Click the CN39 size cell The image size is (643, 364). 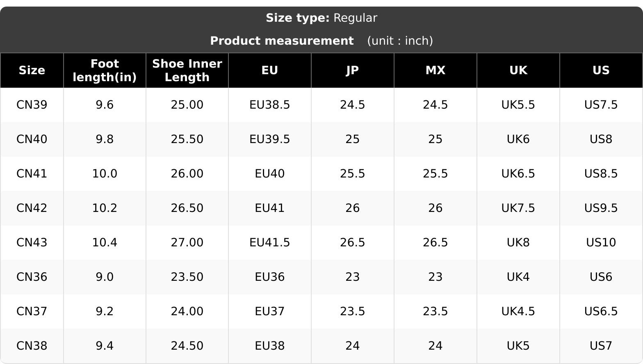point(32,105)
